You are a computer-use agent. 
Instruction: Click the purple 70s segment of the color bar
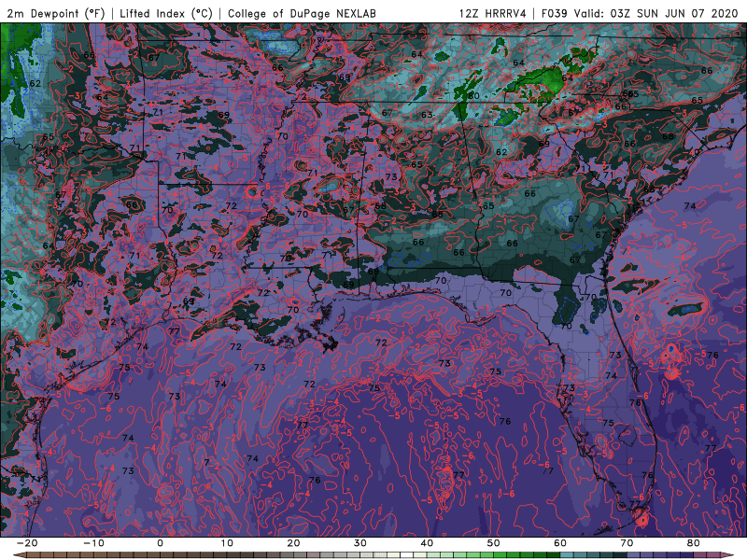tap(660, 555)
